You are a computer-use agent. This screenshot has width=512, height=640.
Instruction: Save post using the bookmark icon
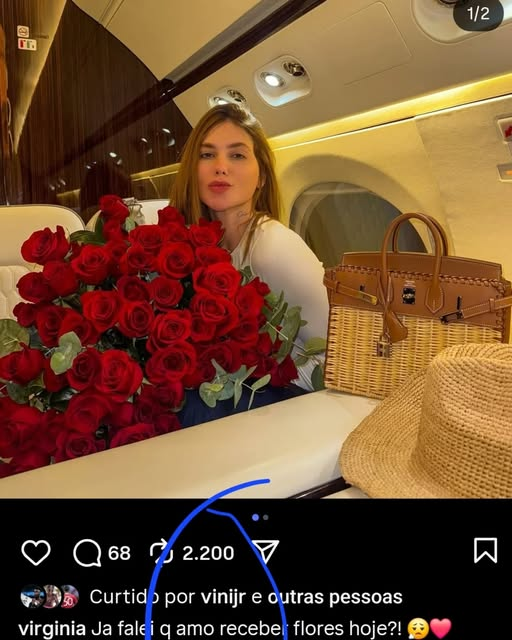point(485,551)
